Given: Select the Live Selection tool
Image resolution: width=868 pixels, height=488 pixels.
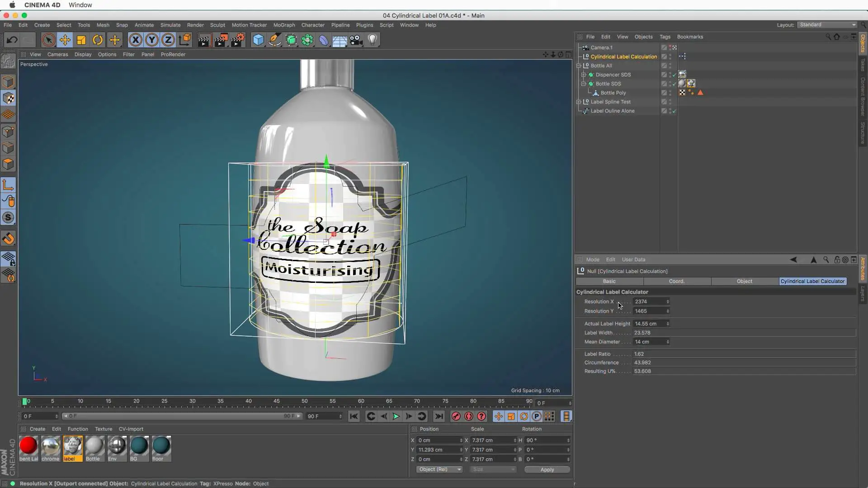Looking at the screenshot, I should pos(48,40).
